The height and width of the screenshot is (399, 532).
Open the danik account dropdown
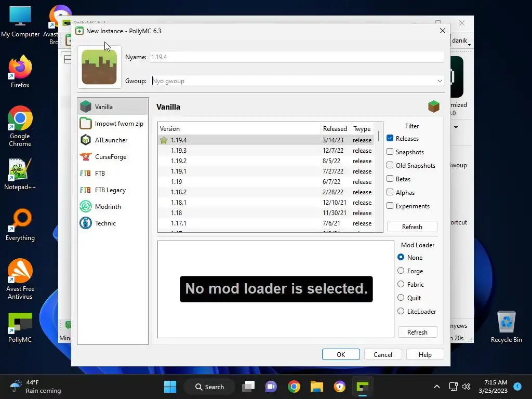tap(462, 41)
